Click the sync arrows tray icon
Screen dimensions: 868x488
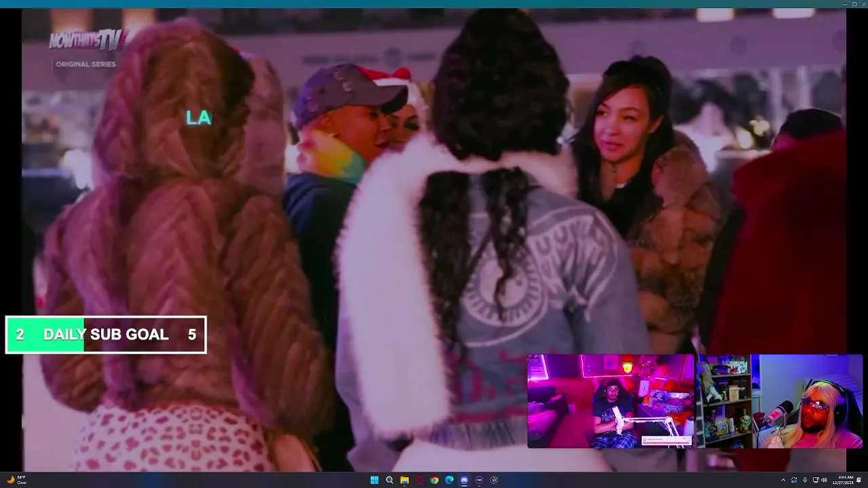(794, 480)
